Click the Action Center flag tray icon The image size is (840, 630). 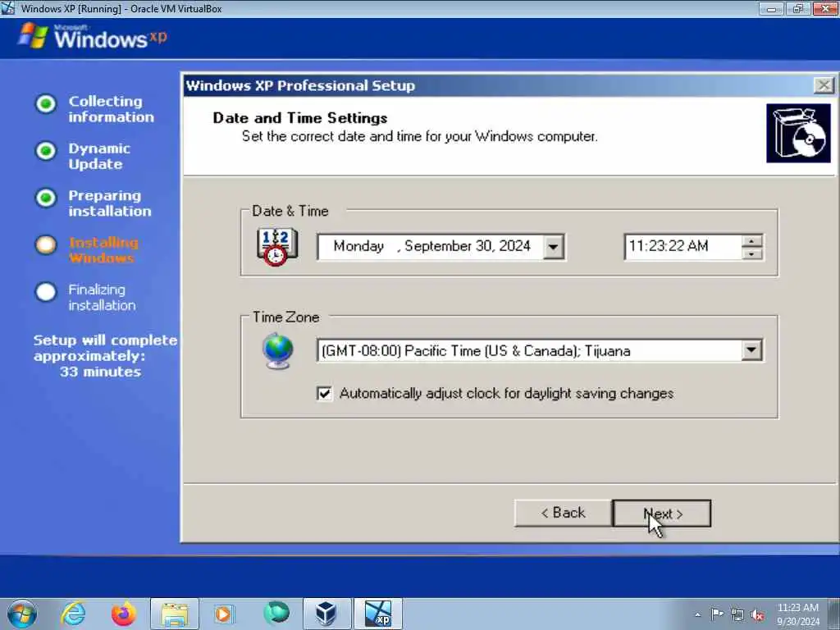pyautogui.click(x=717, y=614)
